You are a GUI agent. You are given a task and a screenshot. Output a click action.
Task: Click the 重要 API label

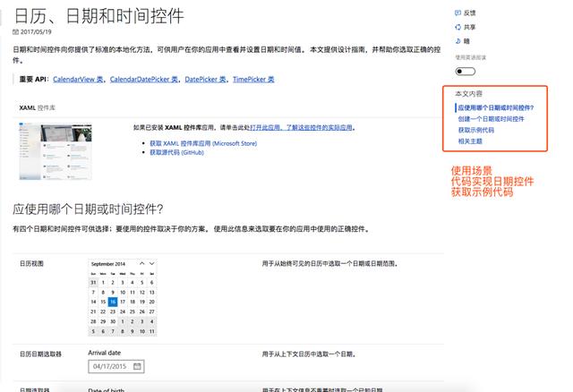click(34, 80)
